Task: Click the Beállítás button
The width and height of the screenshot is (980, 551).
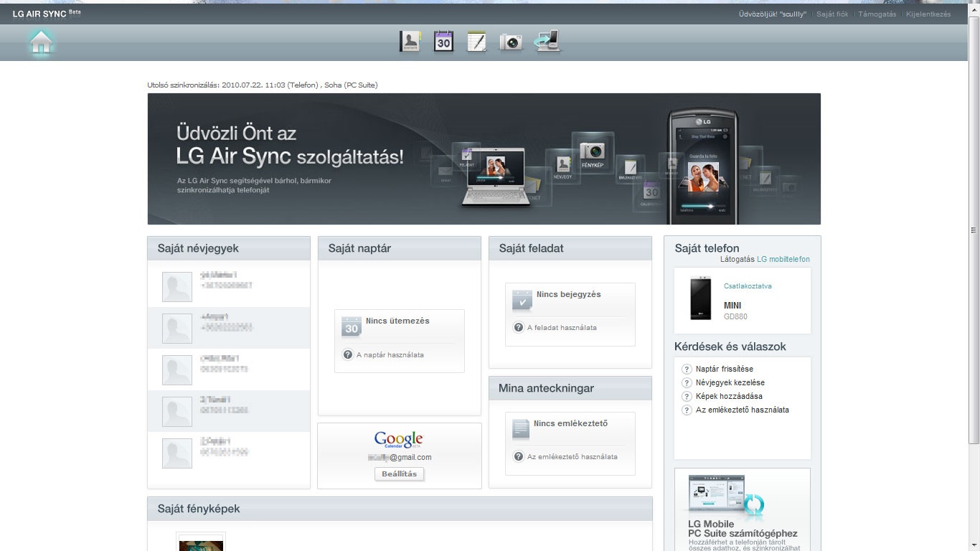Action: 400,474
